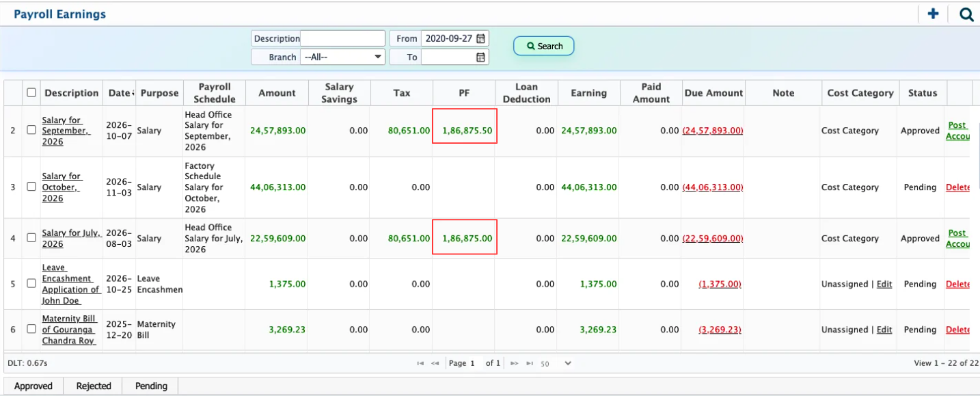
Task: Tick the Leave Encashment Application row checkbox
Action: pos(31,284)
